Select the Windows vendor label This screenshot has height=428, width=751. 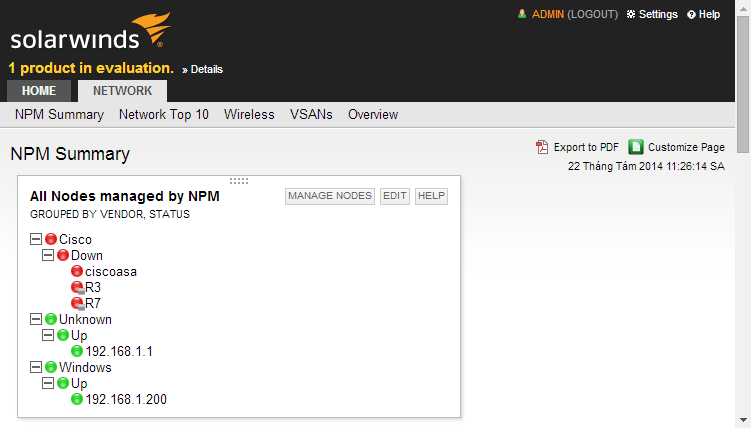point(85,367)
